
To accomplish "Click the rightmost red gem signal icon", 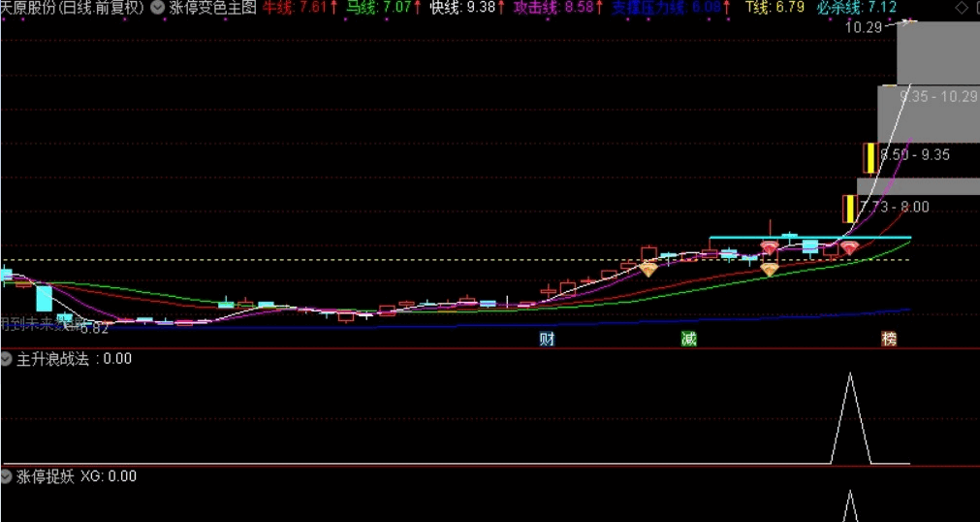I will [x=849, y=247].
